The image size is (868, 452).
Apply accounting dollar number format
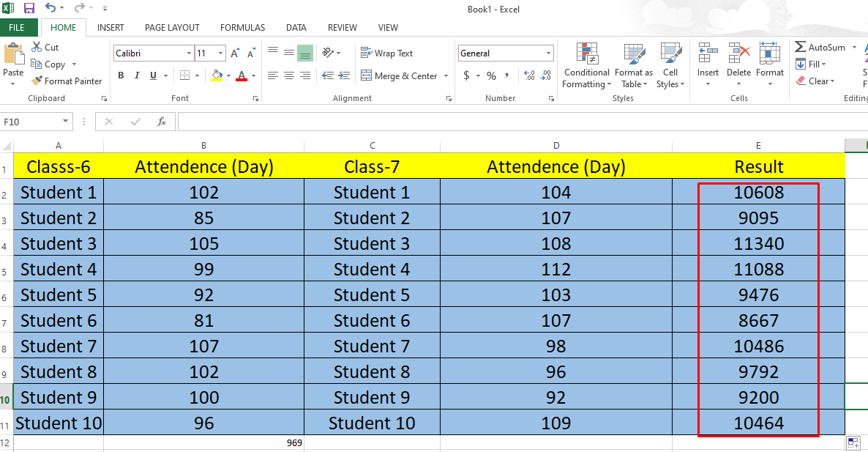click(467, 75)
